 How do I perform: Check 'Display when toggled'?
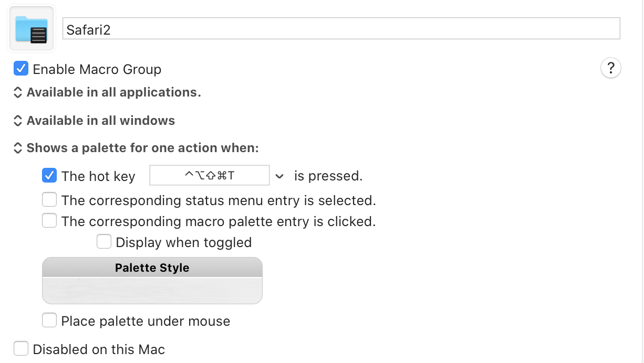(x=104, y=241)
